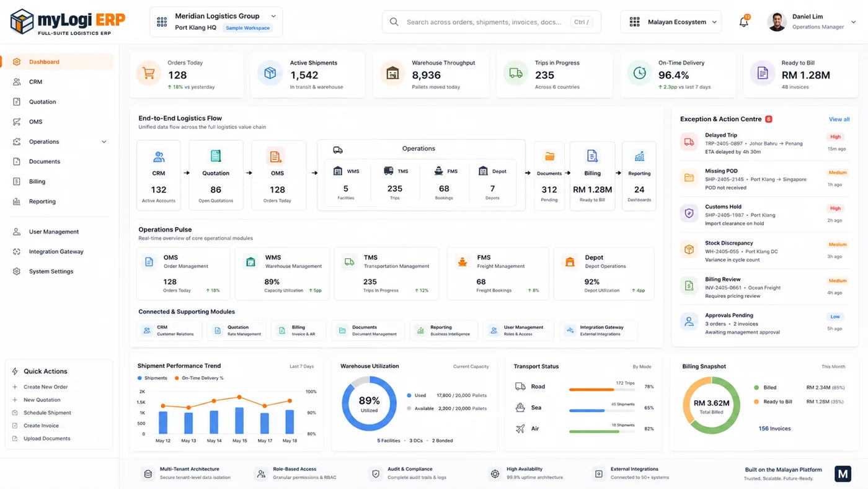The image size is (868, 489).
Task: Click the Depot building icon in Operations box
Action: pos(484,171)
